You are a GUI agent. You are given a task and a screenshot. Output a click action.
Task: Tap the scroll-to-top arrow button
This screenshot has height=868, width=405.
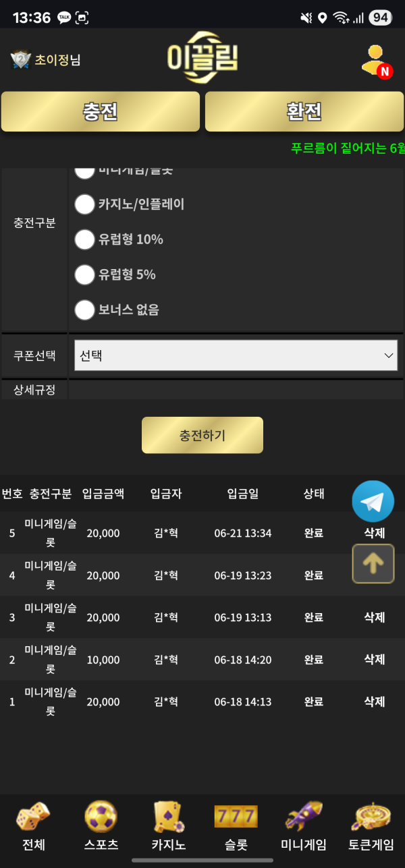373,564
